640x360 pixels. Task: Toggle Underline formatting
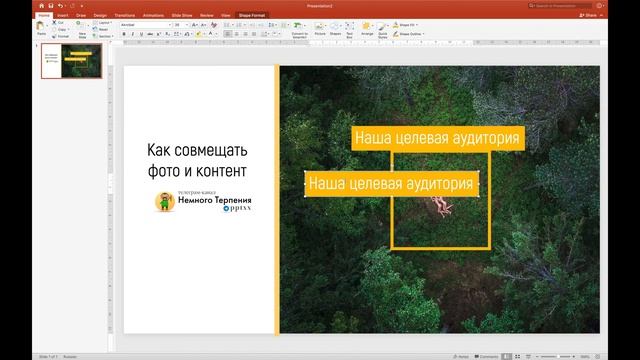pos(141,34)
